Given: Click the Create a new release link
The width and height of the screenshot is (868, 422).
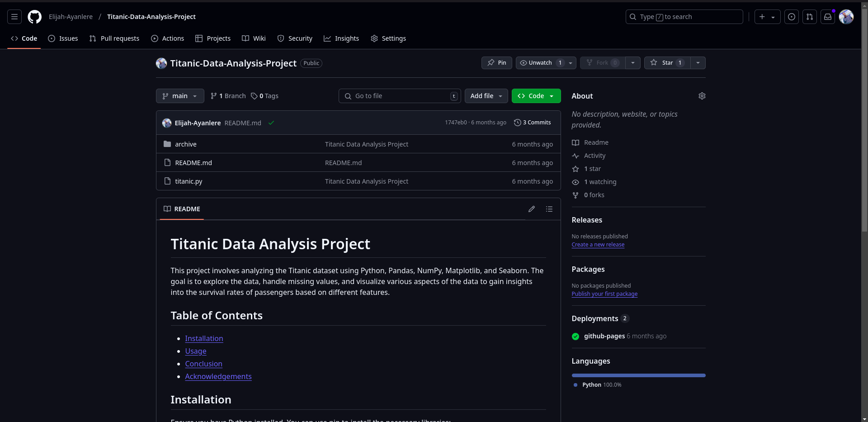Looking at the screenshot, I should click(x=598, y=245).
